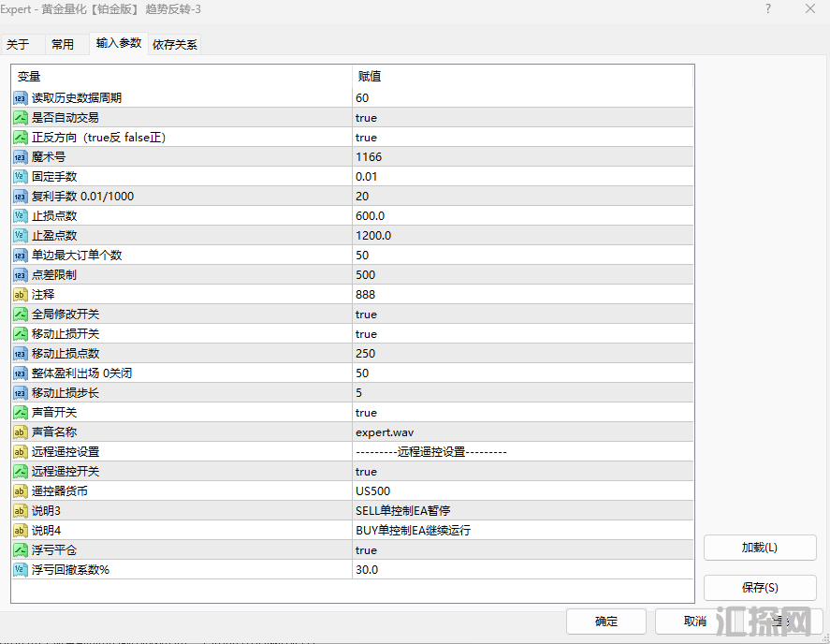Switch to the 依存关系 tab
The width and height of the screenshot is (830, 644).
click(x=174, y=44)
